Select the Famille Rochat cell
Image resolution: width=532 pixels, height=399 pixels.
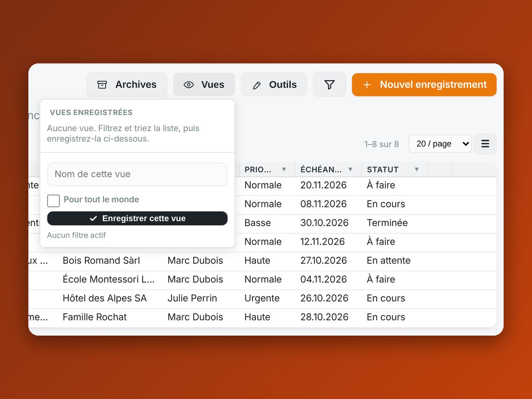(x=95, y=317)
